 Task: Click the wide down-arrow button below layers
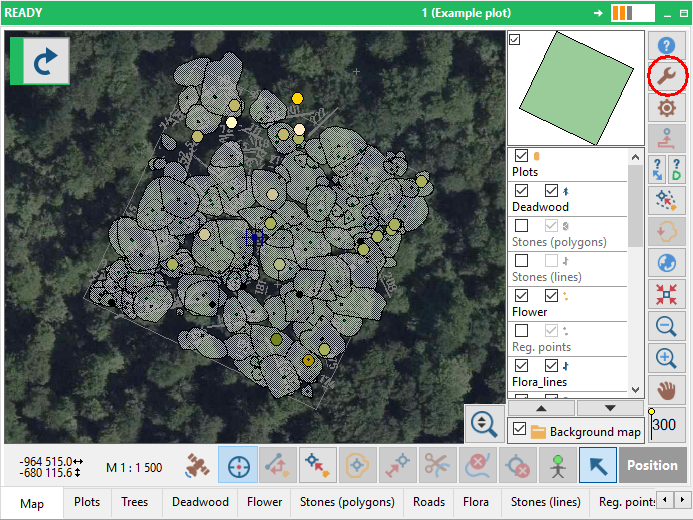point(610,408)
